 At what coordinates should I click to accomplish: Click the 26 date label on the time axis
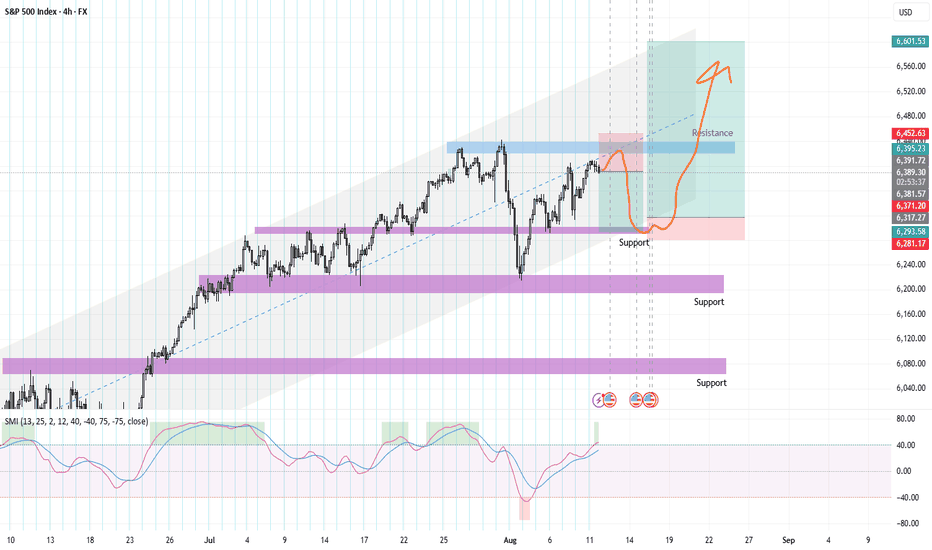click(x=170, y=540)
